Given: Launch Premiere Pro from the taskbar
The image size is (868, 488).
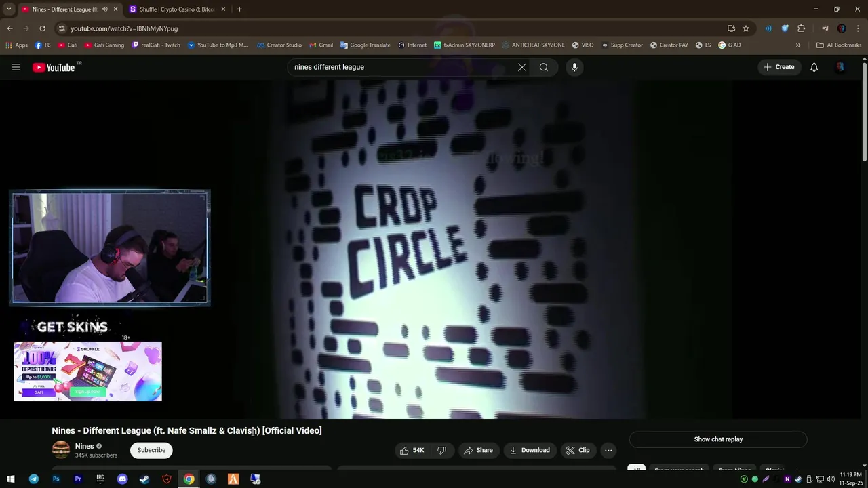Looking at the screenshot, I should [x=78, y=479].
